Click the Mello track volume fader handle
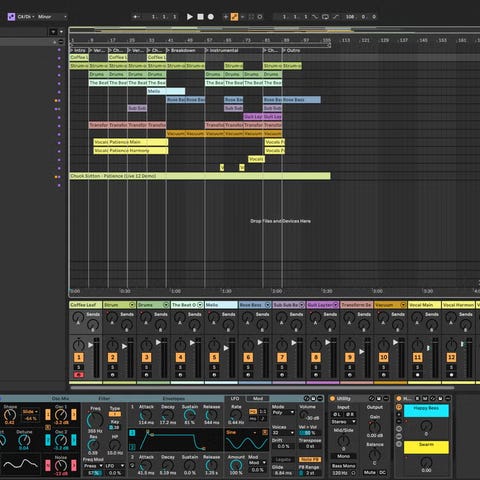480x480 pixels. [x=226, y=348]
